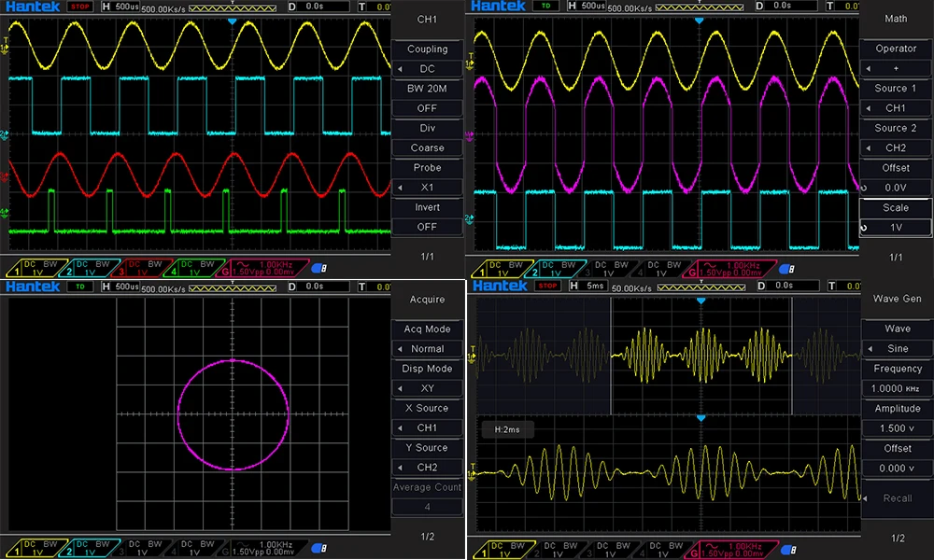Viewport: 934px width, 560px height.
Task: Change the Probe X1 selector
Action: (x=427, y=188)
